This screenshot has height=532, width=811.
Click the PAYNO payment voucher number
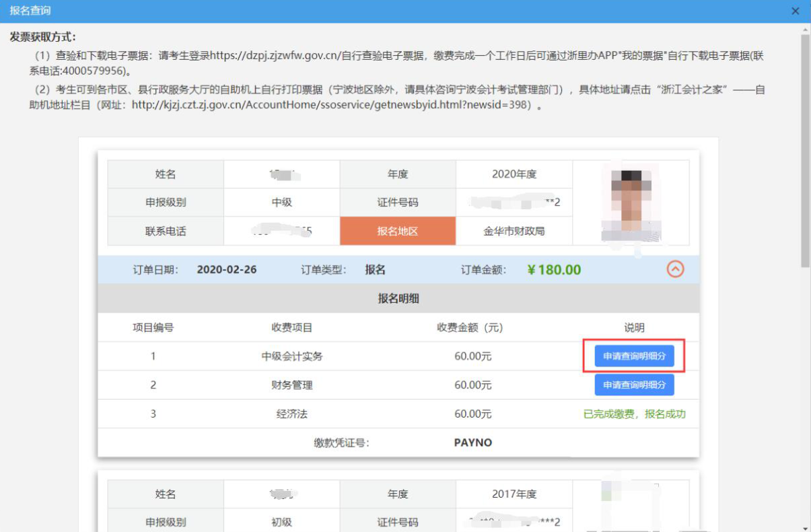(x=473, y=443)
